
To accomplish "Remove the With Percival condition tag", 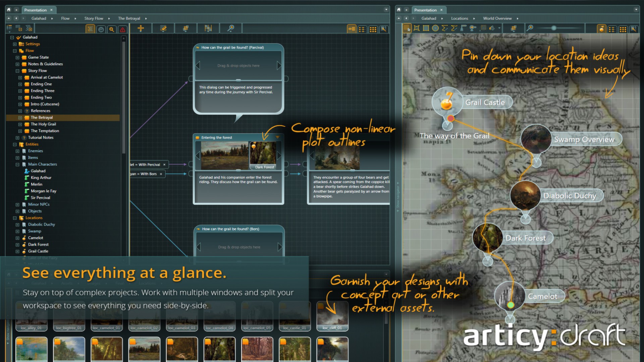I will tap(164, 165).
